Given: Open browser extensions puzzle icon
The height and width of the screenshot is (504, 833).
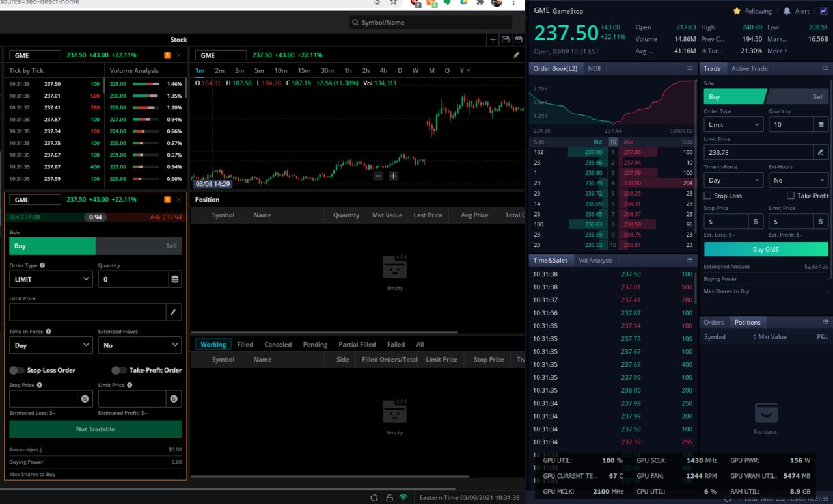Looking at the screenshot, I should coord(480,3).
